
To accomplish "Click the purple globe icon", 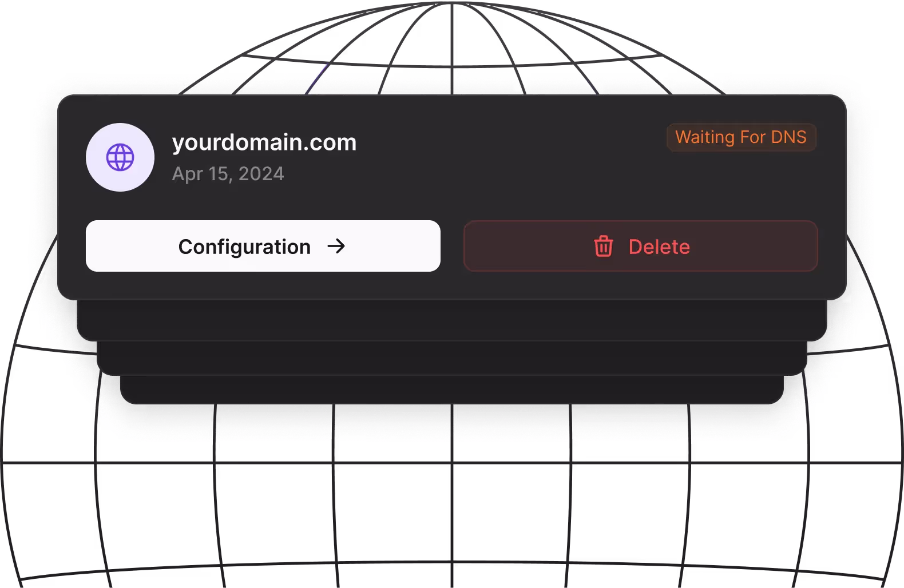I will pos(120,157).
